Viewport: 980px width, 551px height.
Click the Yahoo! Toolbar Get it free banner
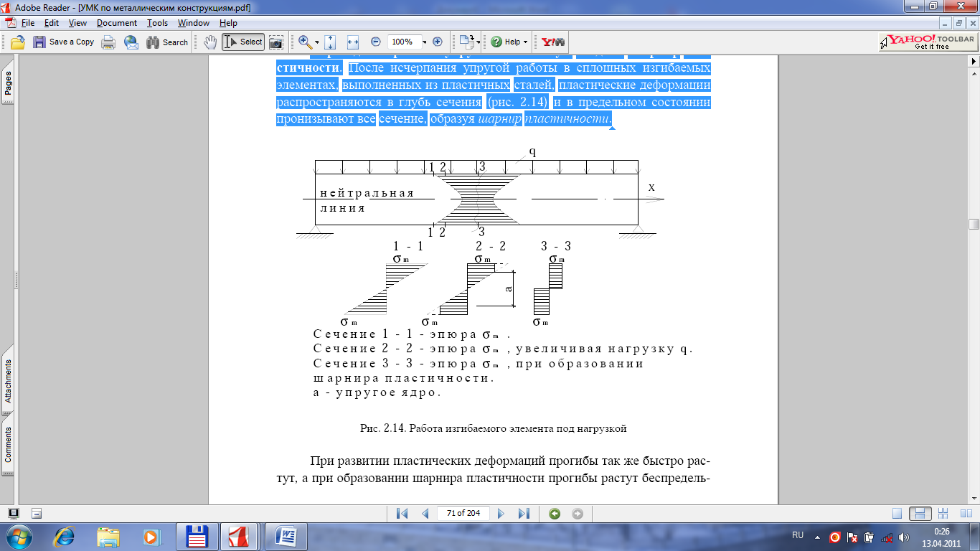[927, 42]
